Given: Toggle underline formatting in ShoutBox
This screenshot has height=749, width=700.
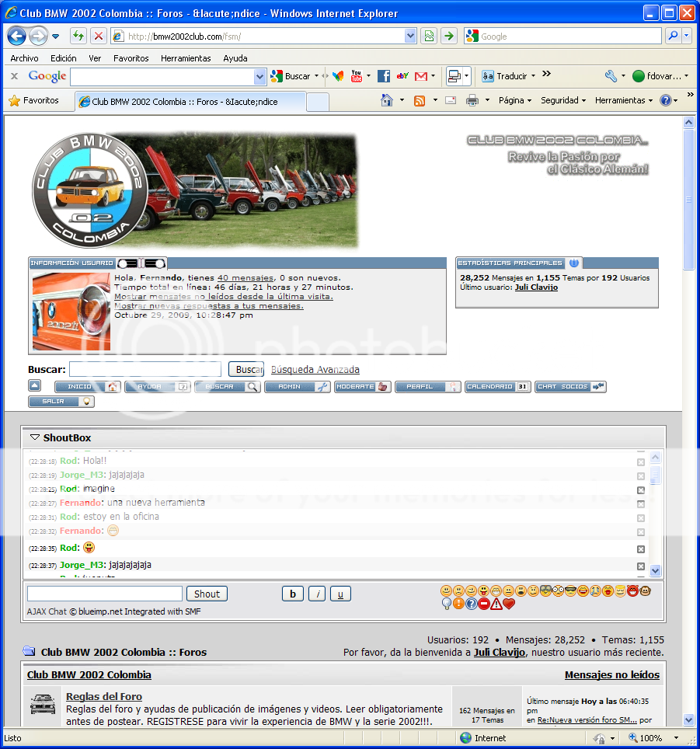Looking at the screenshot, I should click(x=340, y=594).
